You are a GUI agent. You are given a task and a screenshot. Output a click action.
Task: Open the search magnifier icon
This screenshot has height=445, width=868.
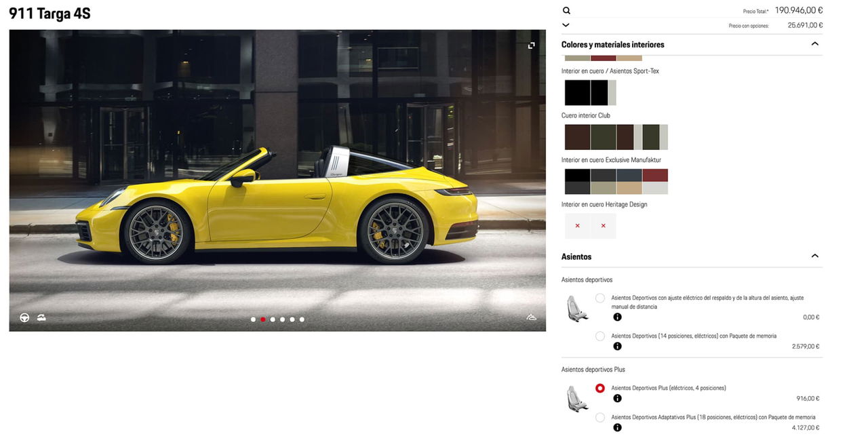pos(566,10)
